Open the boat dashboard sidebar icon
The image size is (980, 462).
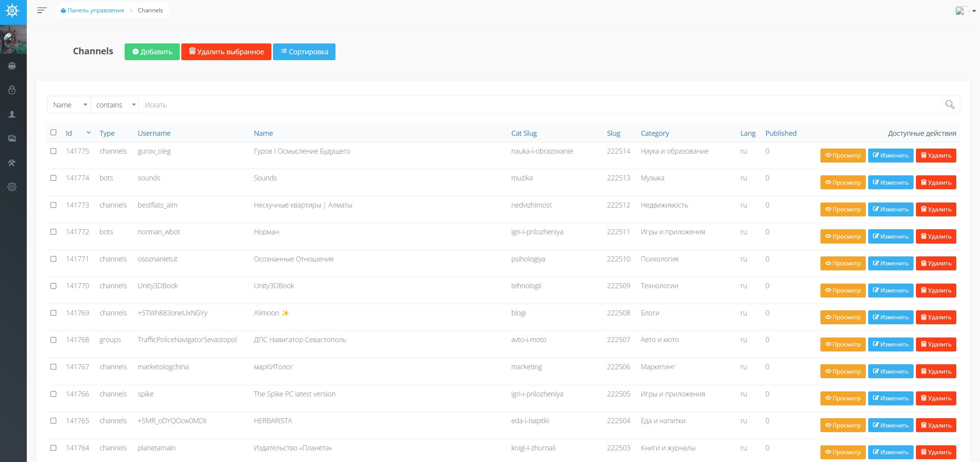12,66
